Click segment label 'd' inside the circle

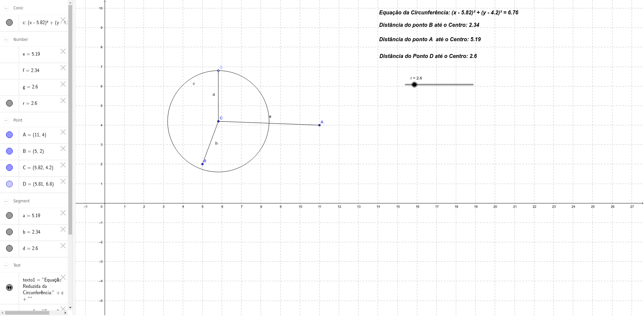point(214,94)
